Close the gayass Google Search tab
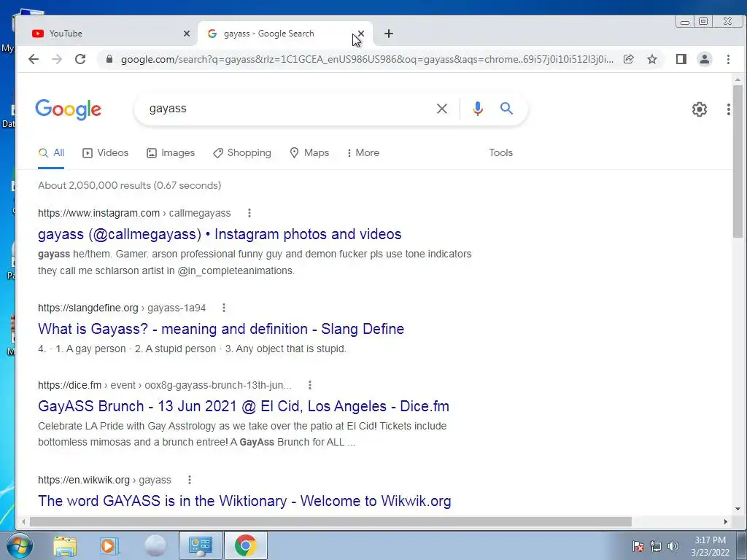747x560 pixels. 360,34
